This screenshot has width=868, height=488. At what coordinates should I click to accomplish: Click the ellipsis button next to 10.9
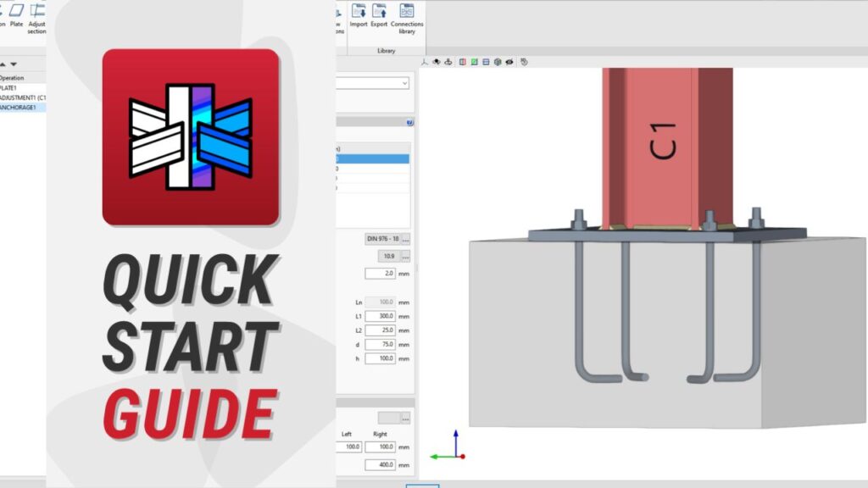pos(406,256)
